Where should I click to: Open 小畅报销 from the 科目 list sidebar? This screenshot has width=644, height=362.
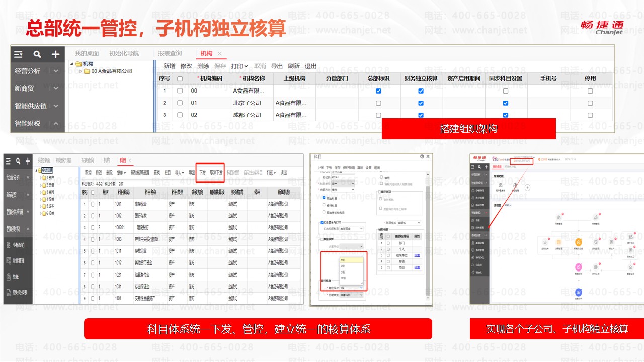point(15,245)
